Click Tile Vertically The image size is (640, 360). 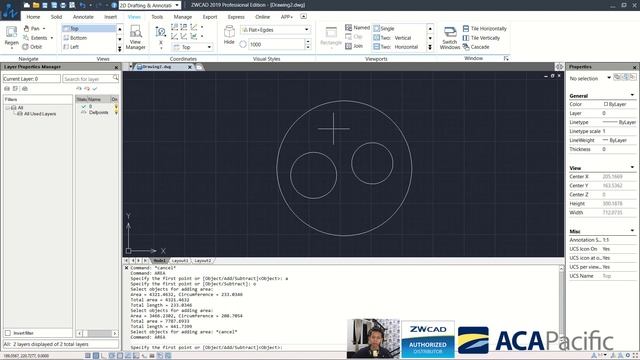click(x=481, y=38)
